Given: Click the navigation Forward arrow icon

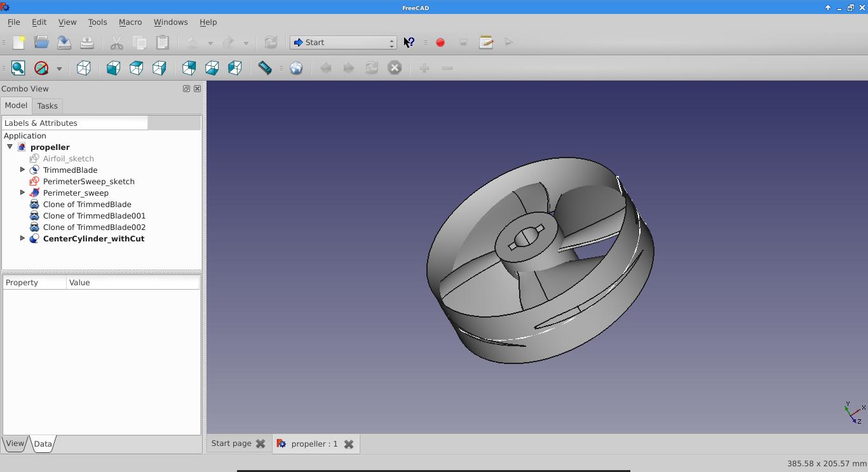Looking at the screenshot, I should 349,68.
